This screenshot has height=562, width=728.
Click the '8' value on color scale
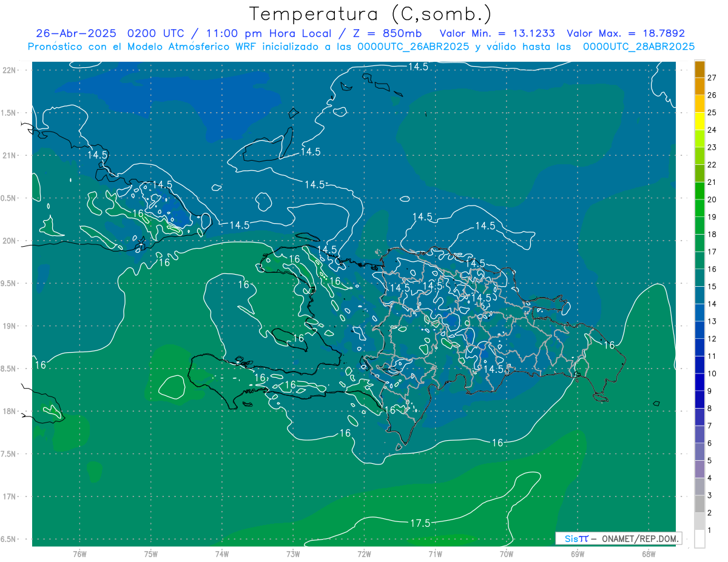pyautogui.click(x=710, y=409)
